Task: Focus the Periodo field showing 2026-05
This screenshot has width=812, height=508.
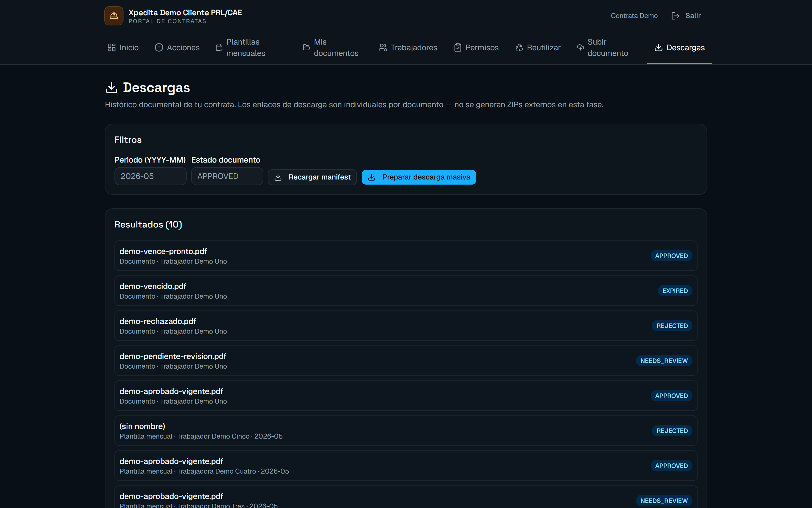Action: [x=150, y=176]
